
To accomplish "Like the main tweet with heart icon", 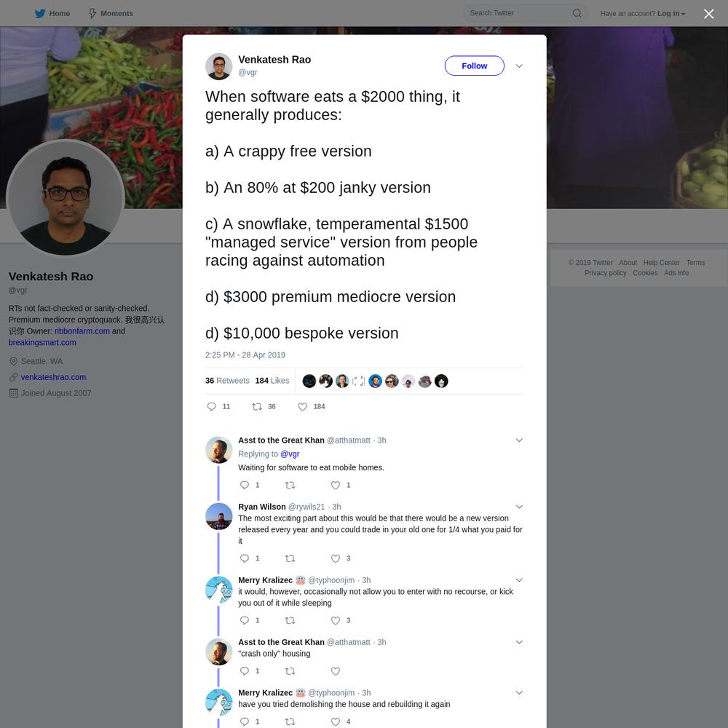I will 302,407.
